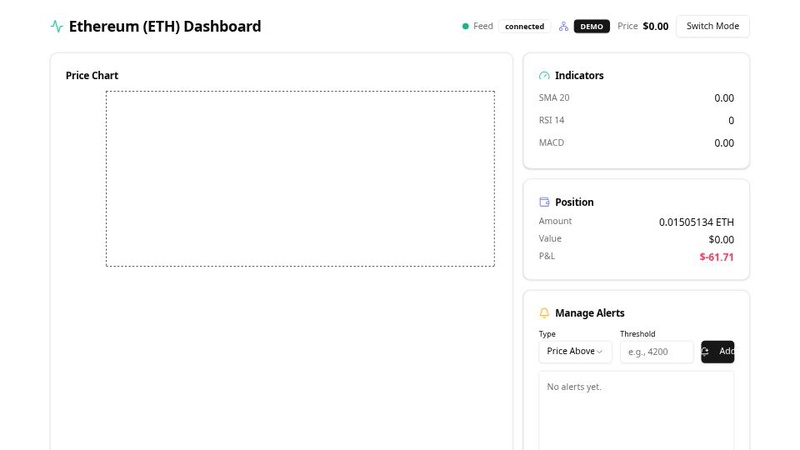Click the Feed label in header
Viewport: 800px width, 450px height.
483,26
